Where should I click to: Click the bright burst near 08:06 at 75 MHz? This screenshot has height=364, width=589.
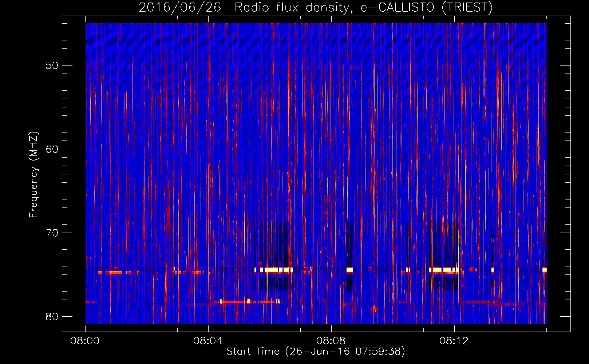coord(274,270)
